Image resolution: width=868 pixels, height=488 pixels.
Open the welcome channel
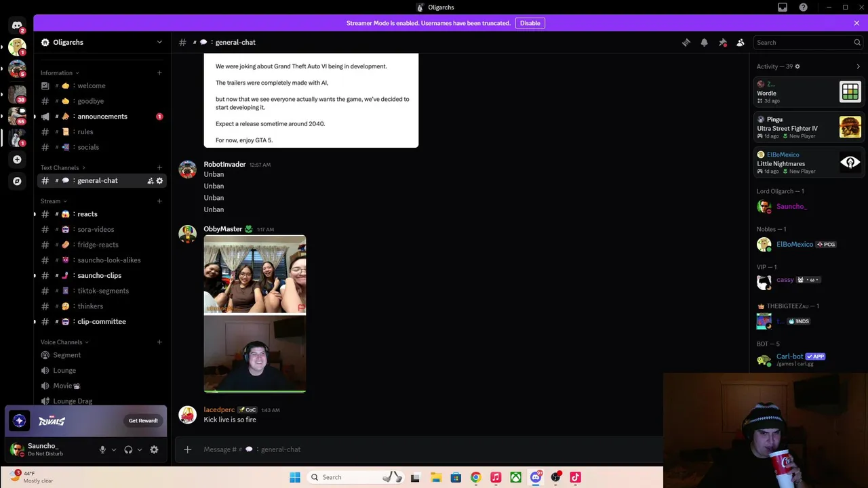(102, 86)
